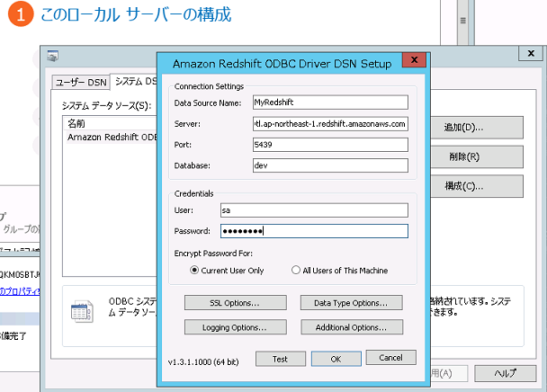Click ヘルプ button in ODBC administrator

[505, 373]
